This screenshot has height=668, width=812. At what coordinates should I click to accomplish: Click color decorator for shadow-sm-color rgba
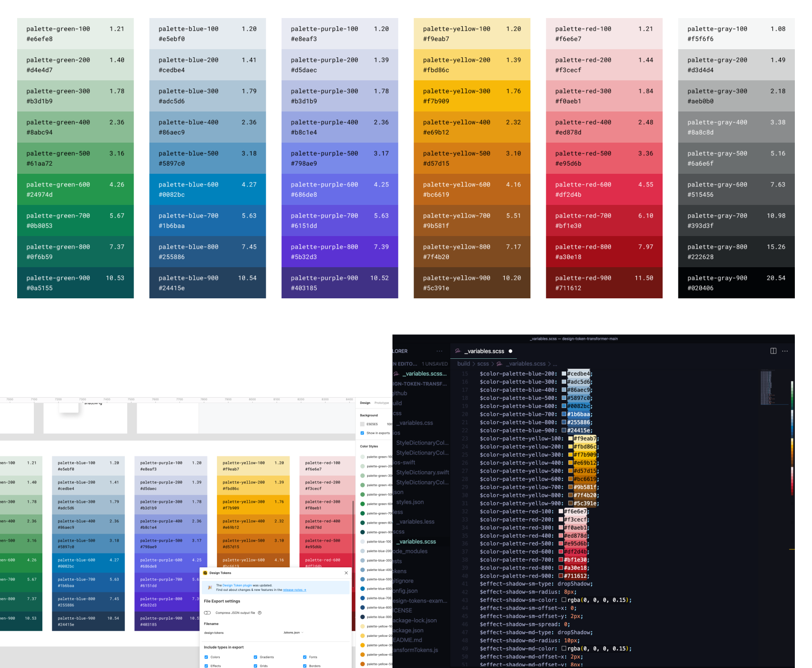[564, 600]
